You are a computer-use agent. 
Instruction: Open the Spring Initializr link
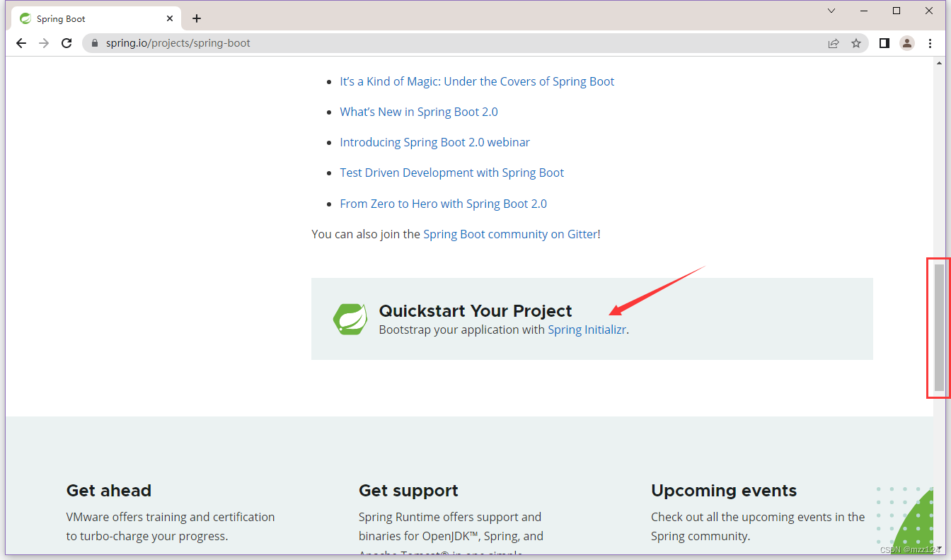[x=587, y=329]
